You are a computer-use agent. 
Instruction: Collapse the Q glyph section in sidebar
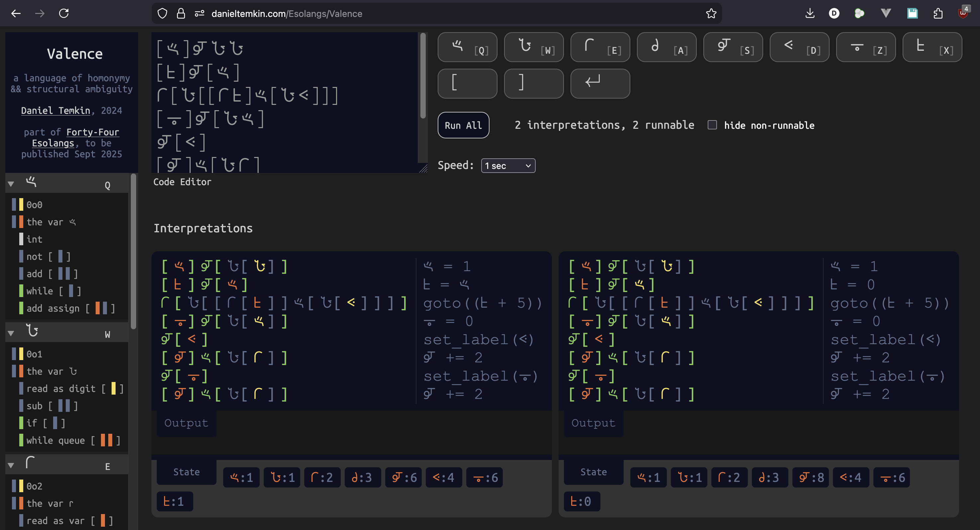(11, 185)
